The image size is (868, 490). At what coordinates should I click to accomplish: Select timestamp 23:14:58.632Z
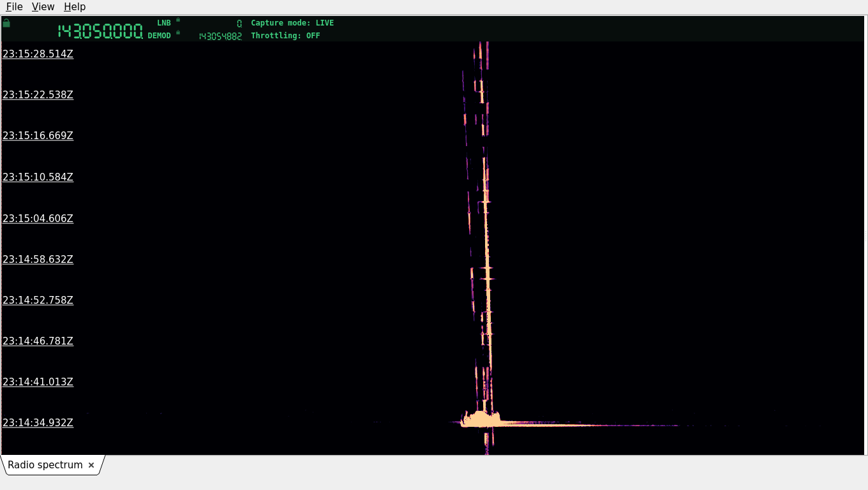38,260
